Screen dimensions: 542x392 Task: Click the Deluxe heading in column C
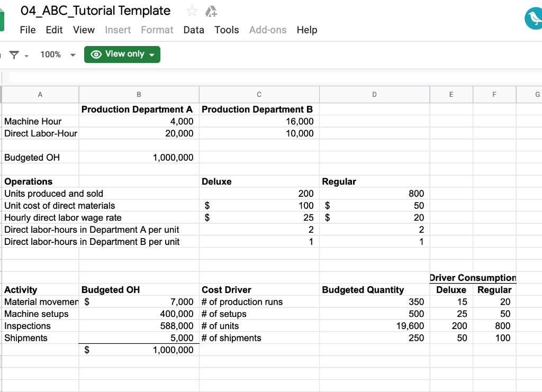pos(259,181)
